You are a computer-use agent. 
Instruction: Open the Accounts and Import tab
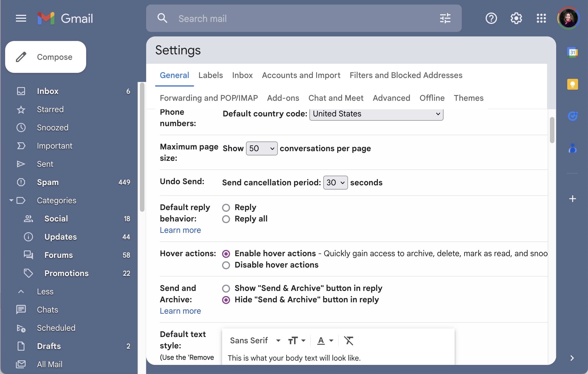(301, 75)
